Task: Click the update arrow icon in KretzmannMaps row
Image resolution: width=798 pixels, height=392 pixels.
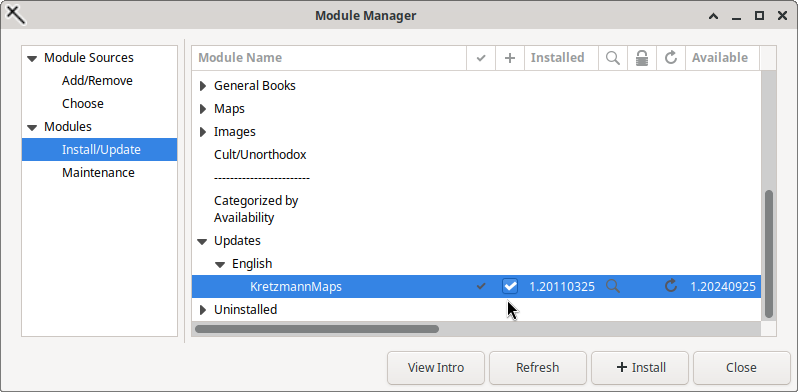Action: point(671,287)
